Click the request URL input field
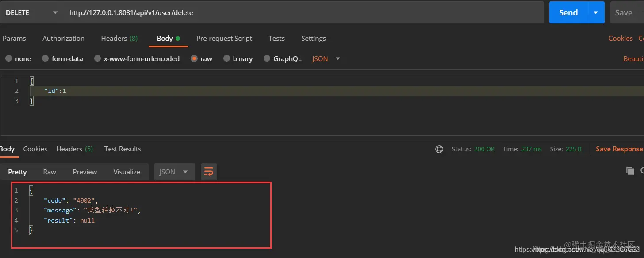Image resolution: width=644 pixels, height=258 pixels. [303, 12]
